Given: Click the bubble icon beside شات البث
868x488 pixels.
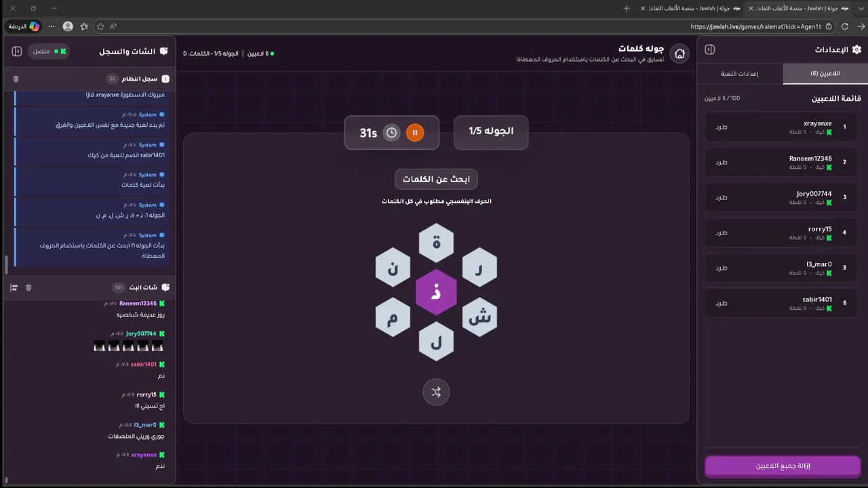Looking at the screenshot, I should coord(165,287).
